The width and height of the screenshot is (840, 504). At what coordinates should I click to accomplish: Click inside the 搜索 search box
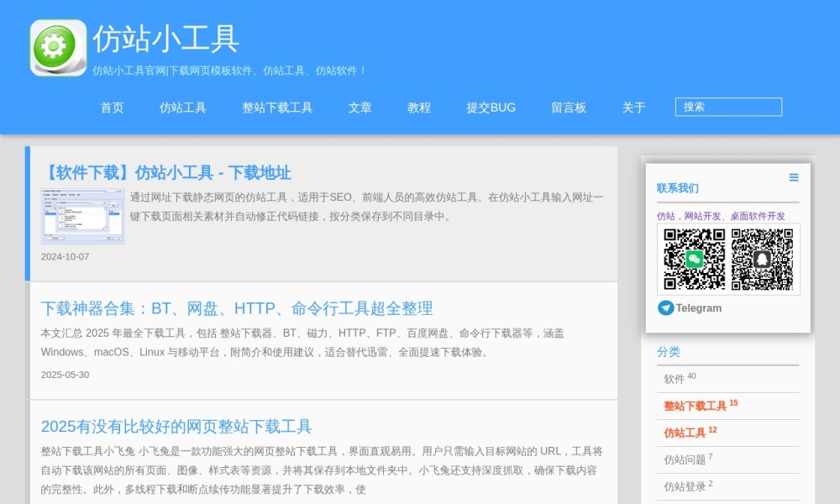point(728,107)
